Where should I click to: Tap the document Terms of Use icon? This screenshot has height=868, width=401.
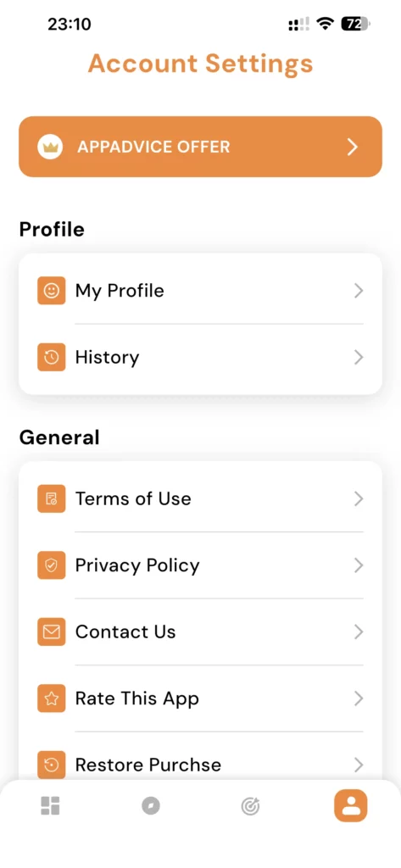52,498
